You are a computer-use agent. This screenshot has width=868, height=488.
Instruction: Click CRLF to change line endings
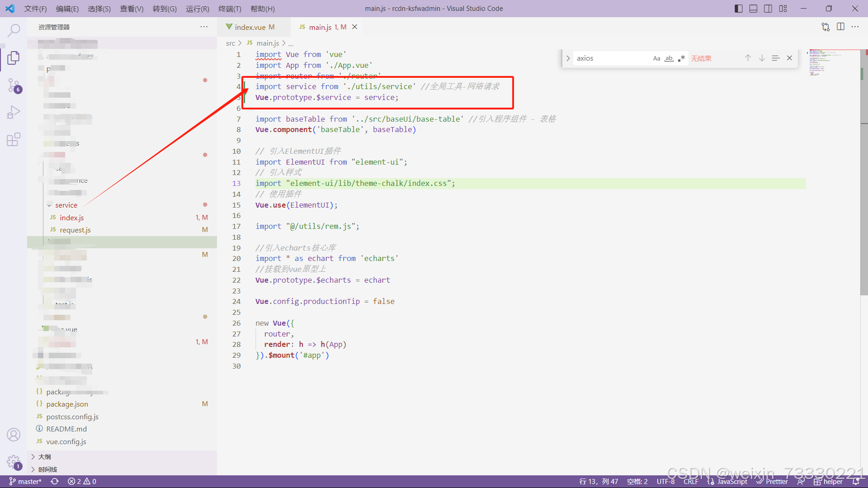pos(691,481)
